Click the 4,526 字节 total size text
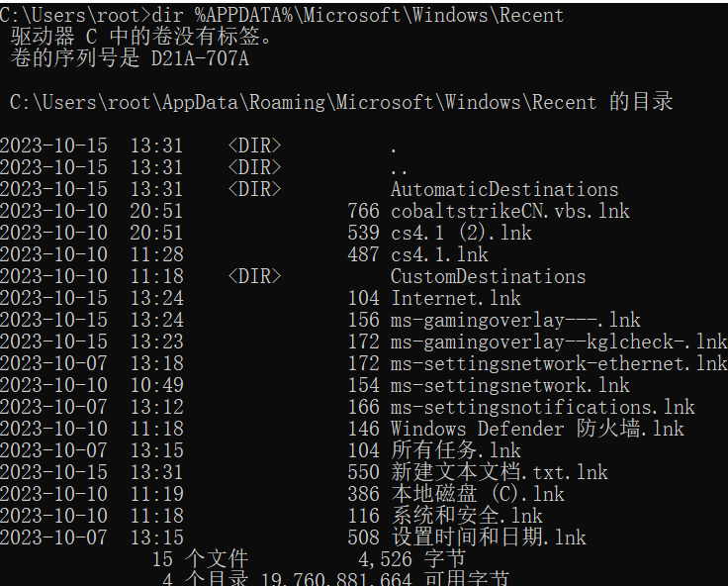The height and width of the screenshot is (586, 728). pyautogui.click(x=411, y=559)
